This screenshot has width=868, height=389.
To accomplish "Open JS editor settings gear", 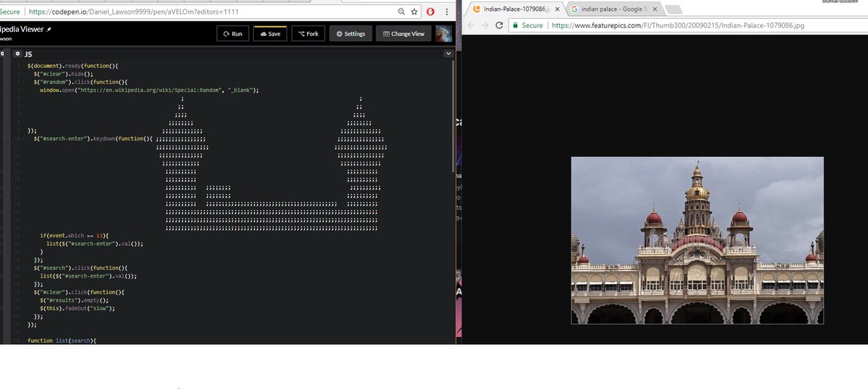I will click(x=17, y=54).
